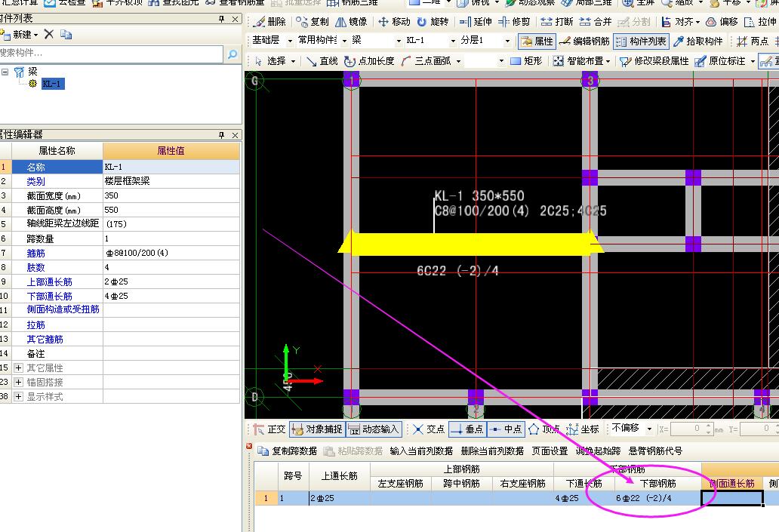Select the 修剪 trim tool
The width and height of the screenshot is (779, 532).
pos(514,22)
